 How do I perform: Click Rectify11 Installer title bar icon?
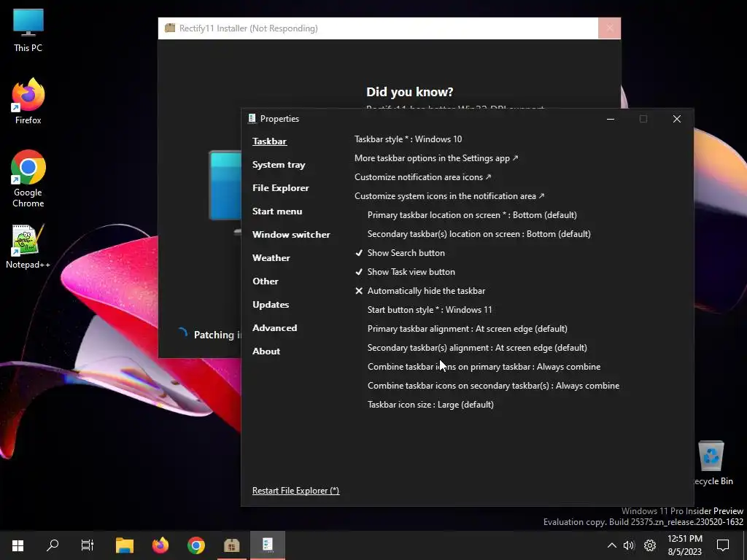169,28
